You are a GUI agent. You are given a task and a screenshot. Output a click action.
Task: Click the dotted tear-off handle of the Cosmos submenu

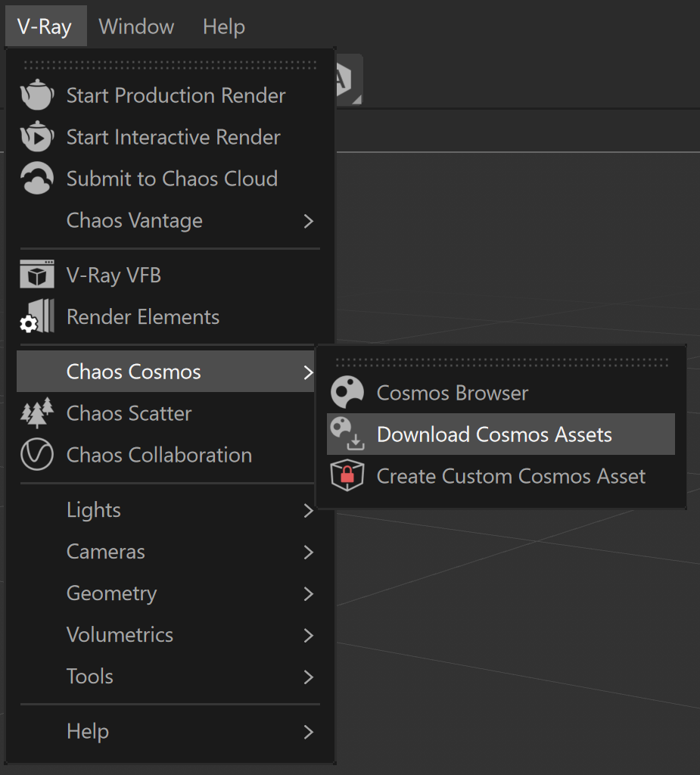point(502,363)
